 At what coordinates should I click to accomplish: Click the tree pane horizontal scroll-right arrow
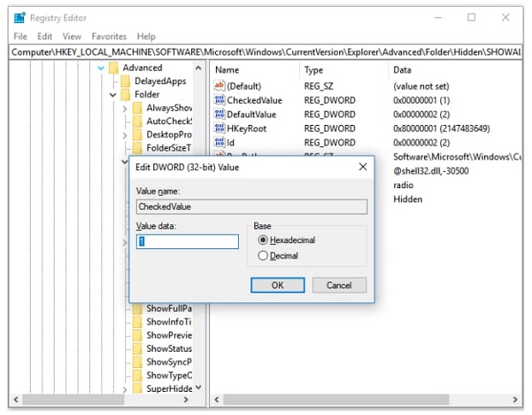(x=186, y=400)
